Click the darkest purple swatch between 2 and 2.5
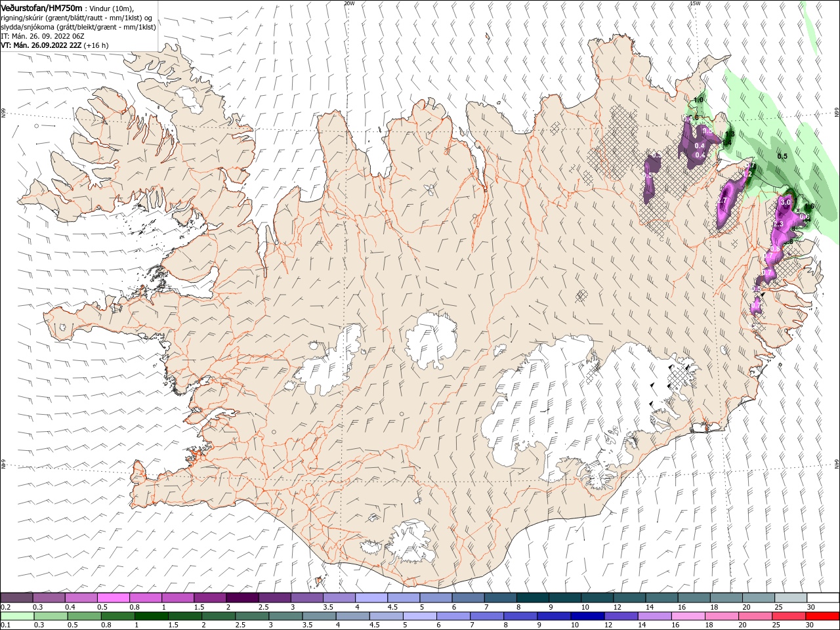 pos(242,598)
